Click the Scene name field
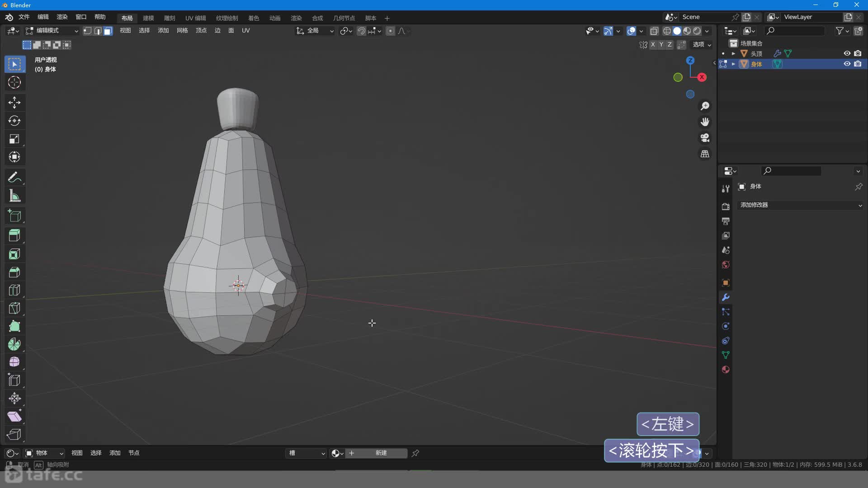 [x=704, y=17]
